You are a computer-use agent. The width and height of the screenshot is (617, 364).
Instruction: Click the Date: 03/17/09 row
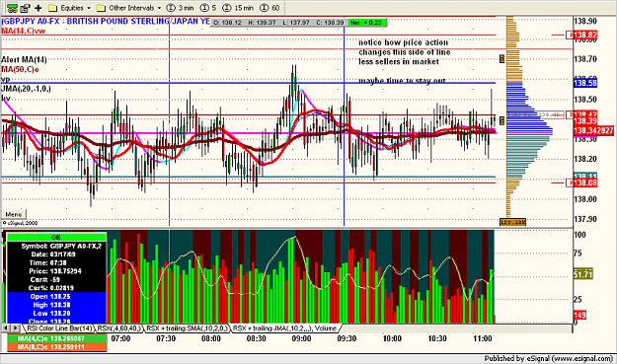[x=56, y=255]
